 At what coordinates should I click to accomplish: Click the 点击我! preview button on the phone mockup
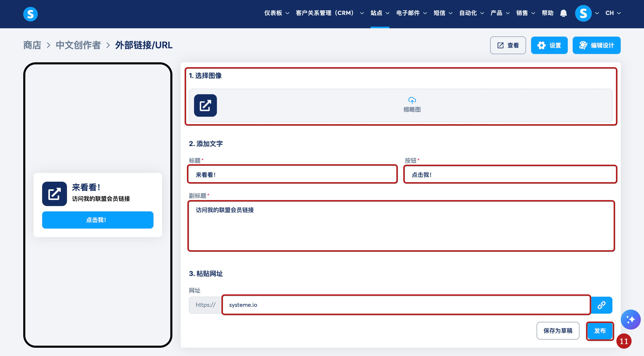click(98, 220)
